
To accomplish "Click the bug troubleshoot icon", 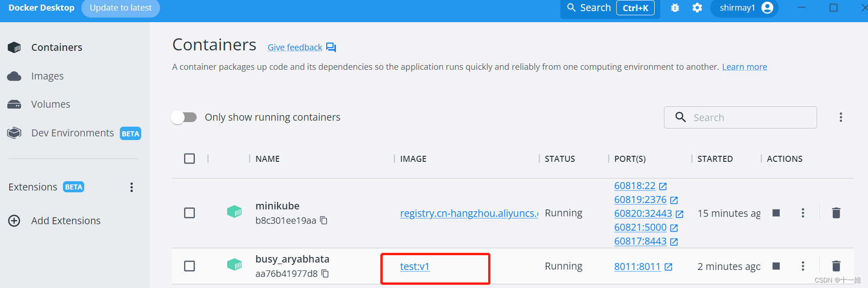I will click(675, 8).
